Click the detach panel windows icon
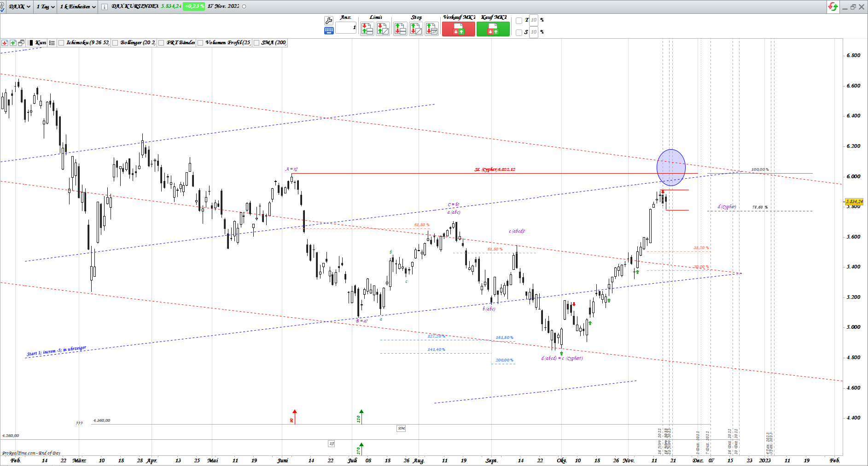 21,43
